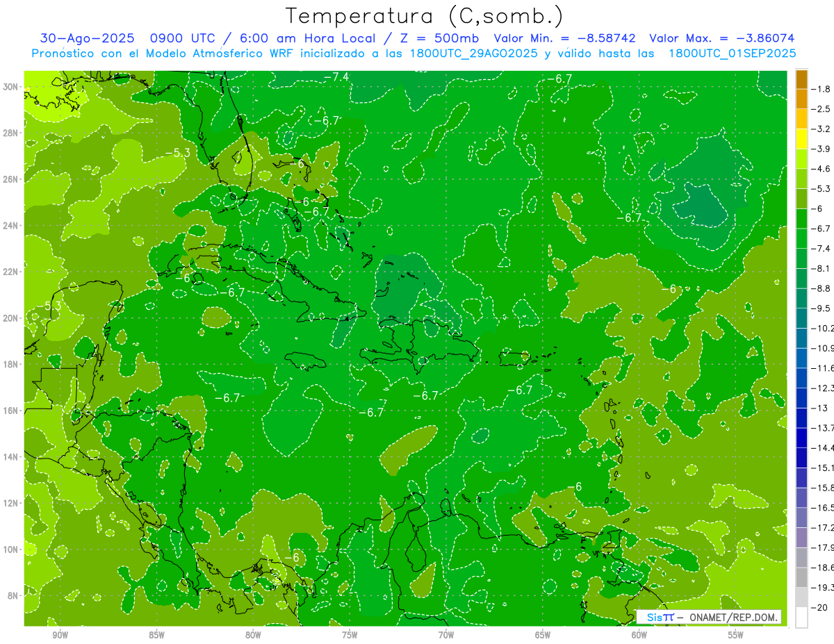Click the '-7.4' contour label on the map

coord(336,77)
